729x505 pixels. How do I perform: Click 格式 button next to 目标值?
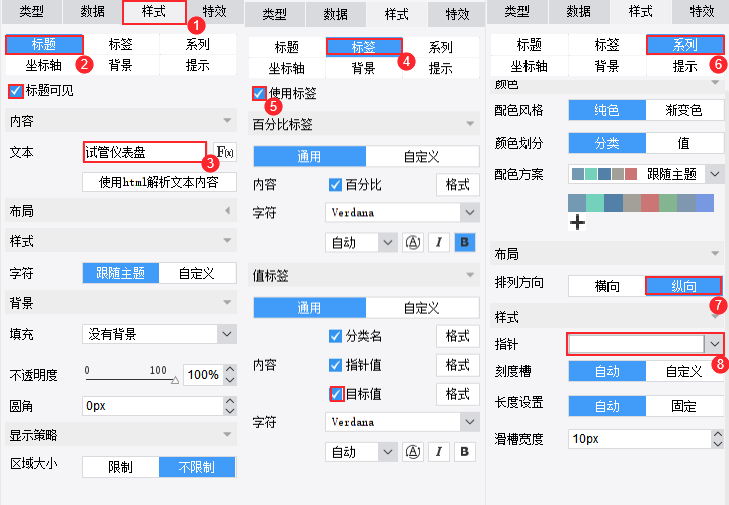point(457,394)
